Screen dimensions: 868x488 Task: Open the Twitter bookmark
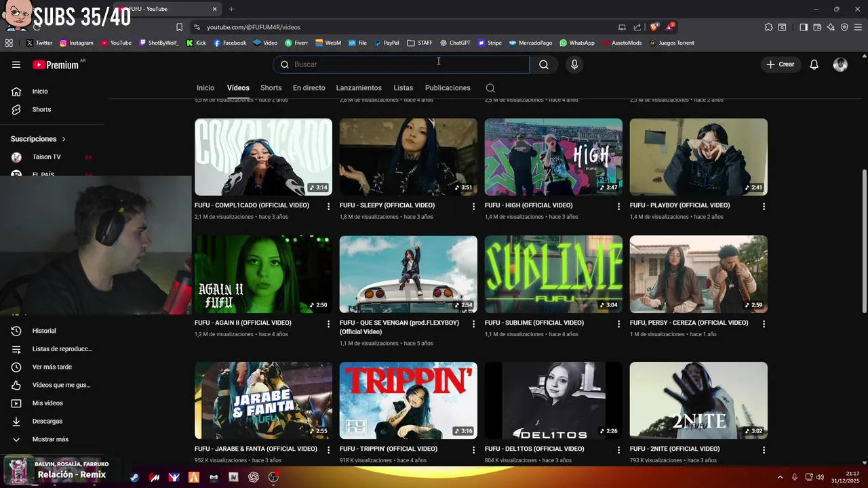point(39,43)
